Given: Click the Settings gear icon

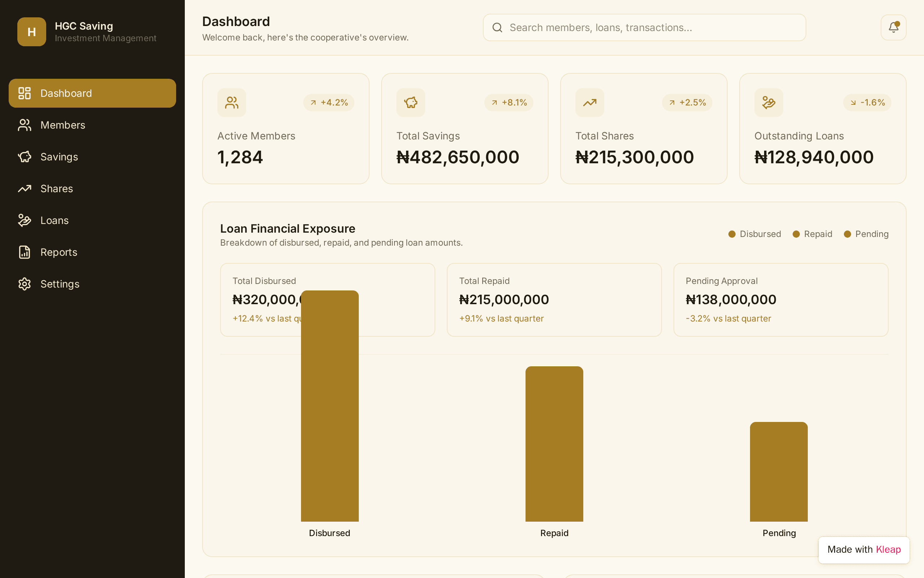Looking at the screenshot, I should (25, 284).
